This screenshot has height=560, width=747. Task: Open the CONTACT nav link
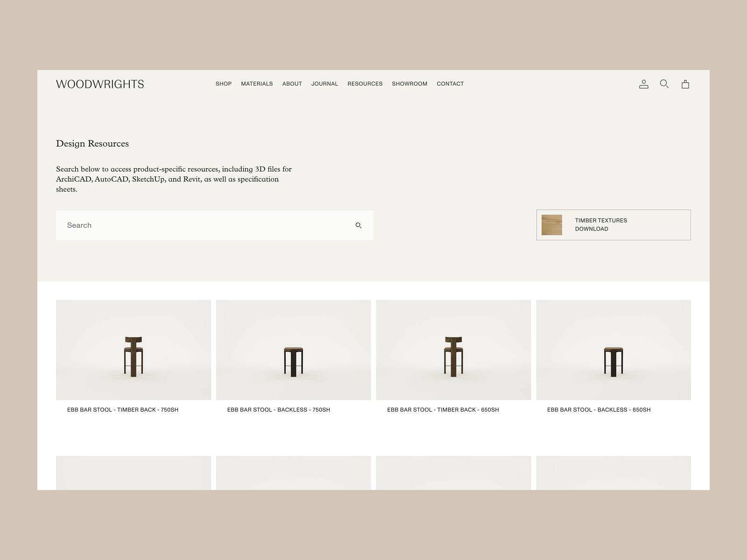click(450, 84)
